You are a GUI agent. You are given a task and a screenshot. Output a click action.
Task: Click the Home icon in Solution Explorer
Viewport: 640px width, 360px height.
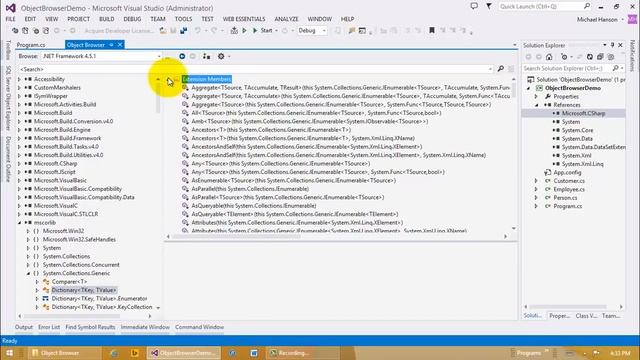click(549, 57)
